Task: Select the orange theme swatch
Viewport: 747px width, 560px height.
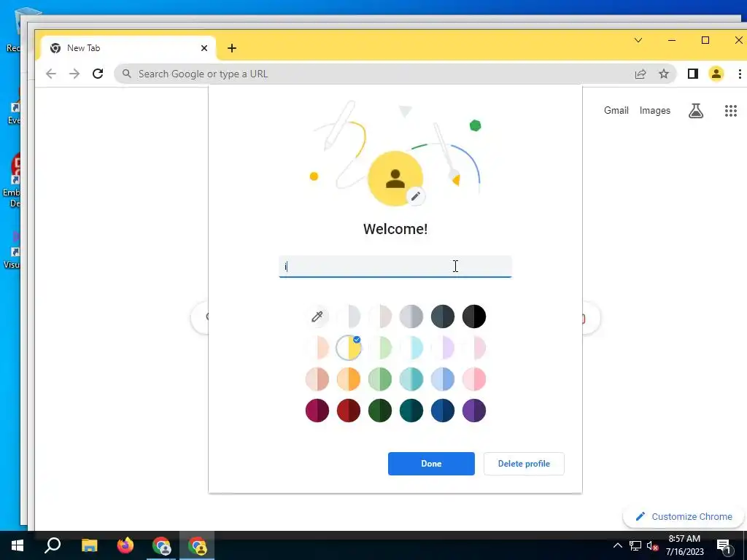Action: (x=349, y=379)
